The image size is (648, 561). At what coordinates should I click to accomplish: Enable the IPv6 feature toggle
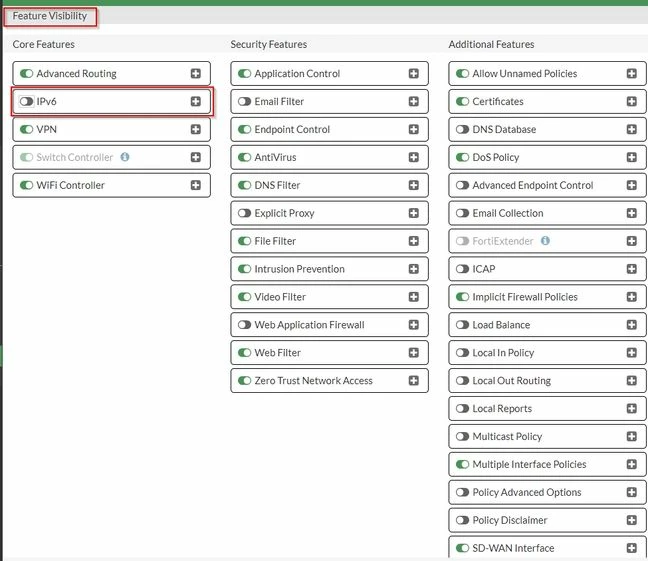pyautogui.click(x=26, y=101)
